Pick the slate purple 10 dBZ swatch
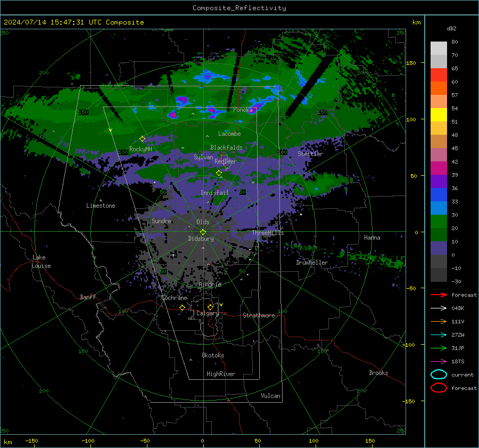 pos(439,248)
